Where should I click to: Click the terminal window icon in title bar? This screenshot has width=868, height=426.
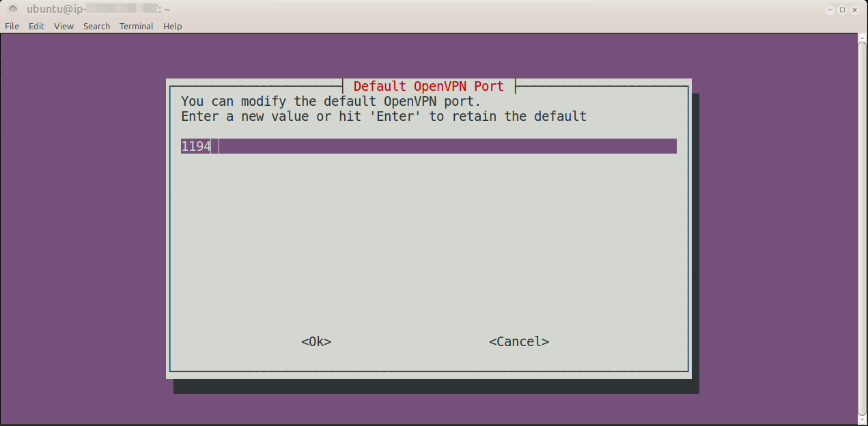coord(12,10)
